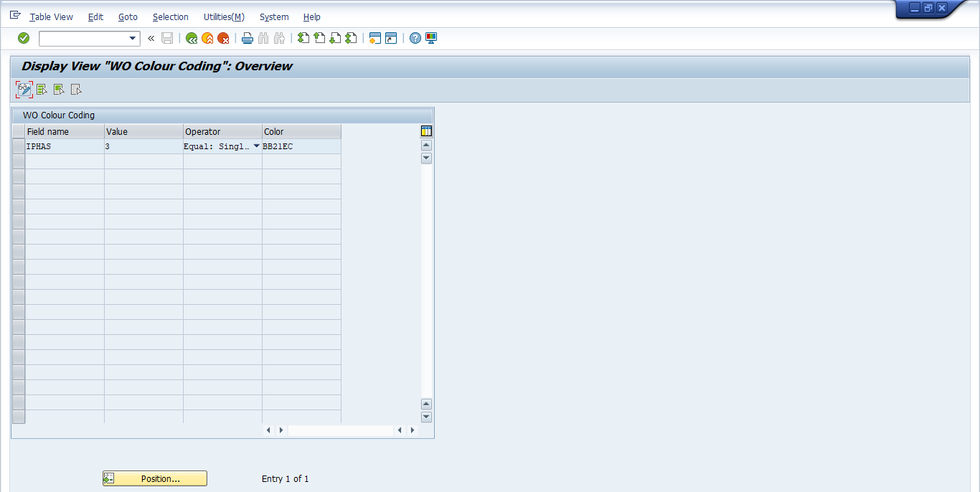Click the table scrollbar down arrow
Screen dimensions: 980x492
[x=425, y=158]
